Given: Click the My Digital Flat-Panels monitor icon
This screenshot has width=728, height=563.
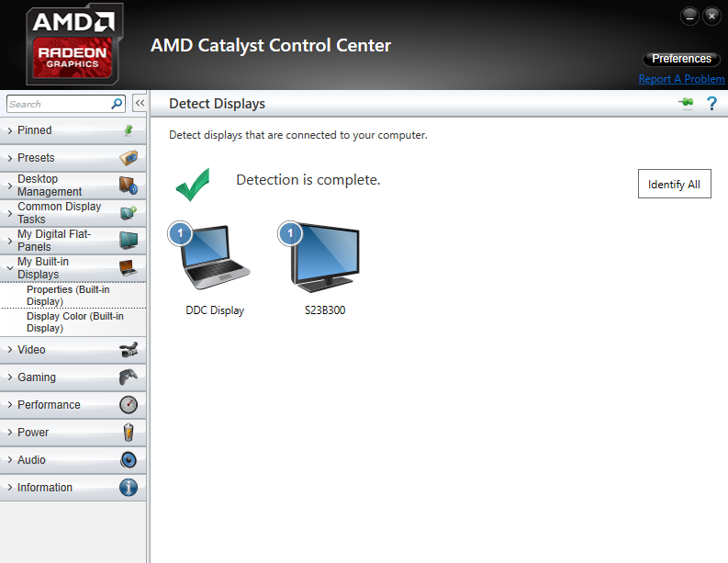Looking at the screenshot, I should click(129, 240).
